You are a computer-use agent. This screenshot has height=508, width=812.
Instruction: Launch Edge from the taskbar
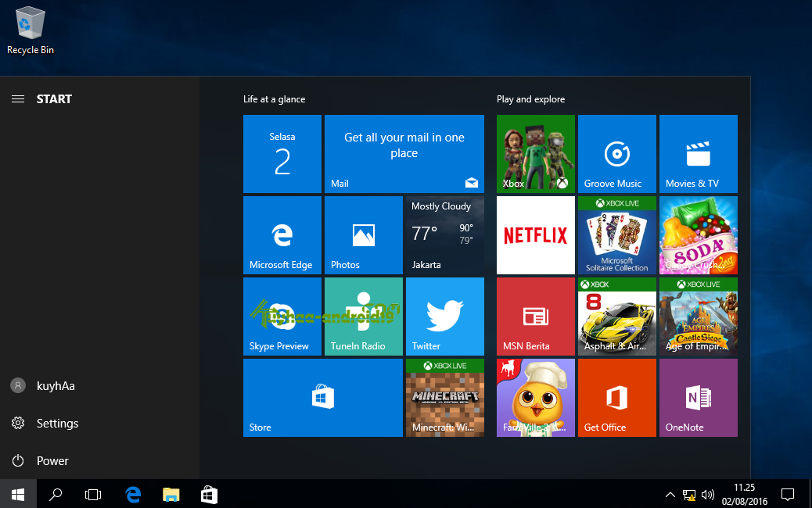[x=133, y=495]
